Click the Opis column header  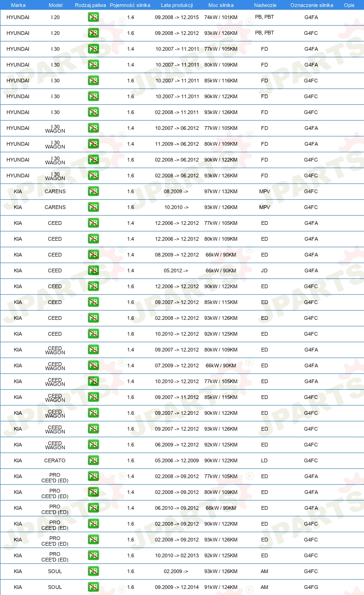click(349, 5)
